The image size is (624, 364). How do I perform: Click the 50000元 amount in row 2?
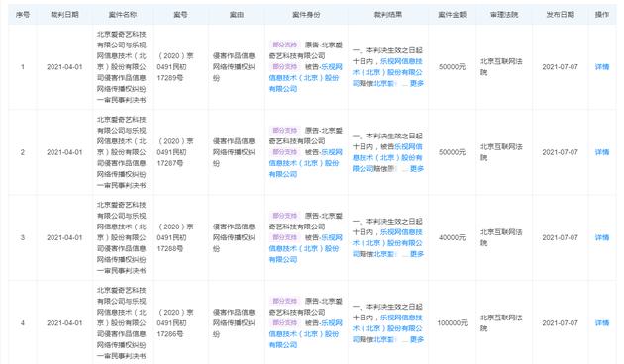[452, 152]
